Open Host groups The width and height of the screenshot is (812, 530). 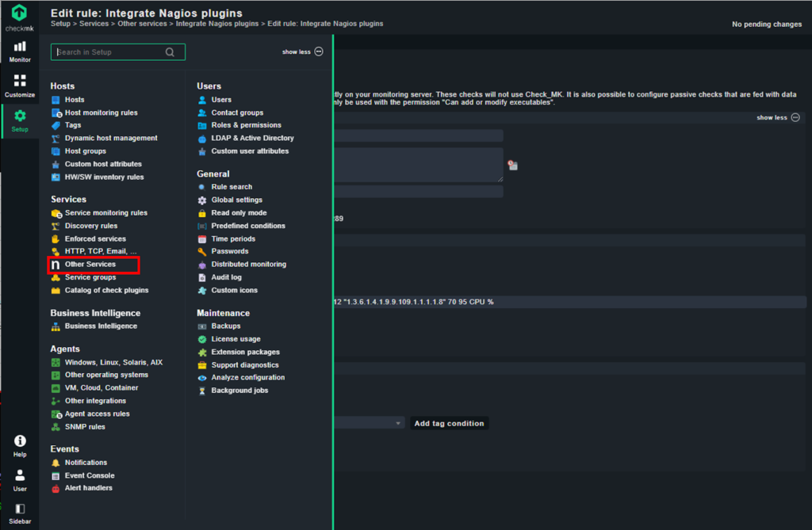(86, 151)
